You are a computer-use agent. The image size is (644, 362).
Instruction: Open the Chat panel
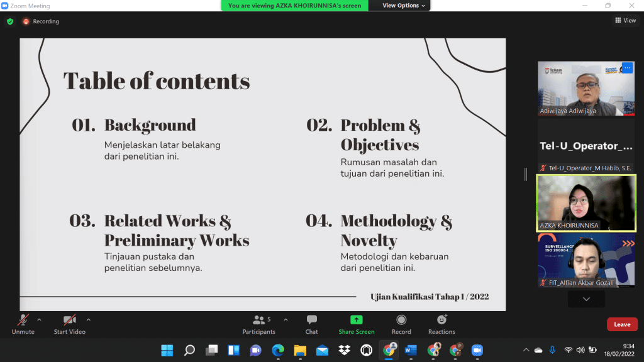311,320
